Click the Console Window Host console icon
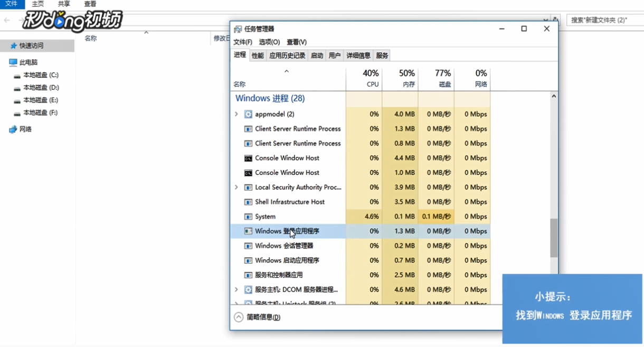The height and width of the screenshot is (347, 644). (249, 157)
